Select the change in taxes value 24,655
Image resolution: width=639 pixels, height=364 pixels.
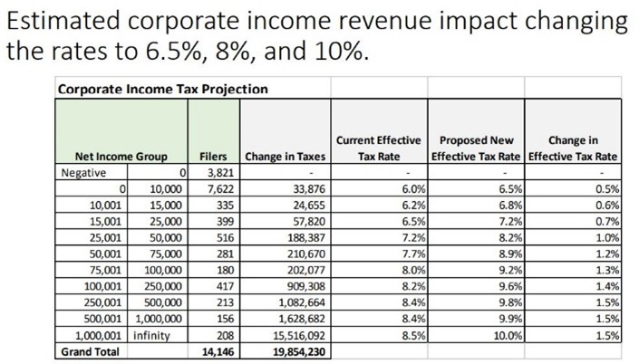click(x=286, y=205)
